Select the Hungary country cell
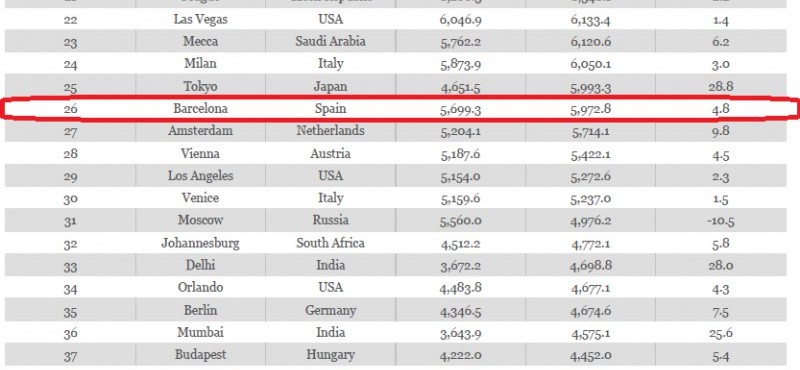Viewport: 800px width, 370px height. click(330, 355)
